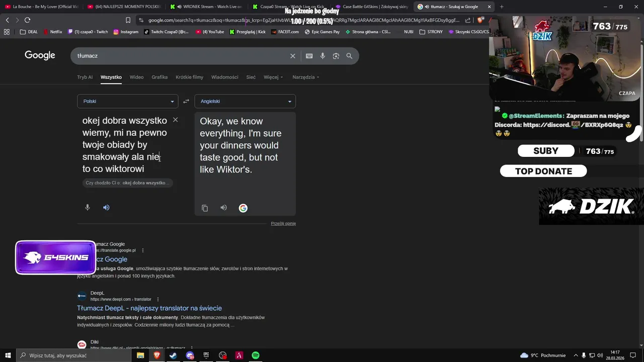This screenshot has height=362, width=644.
Task: Clear the Polish source text
Action: [x=175, y=120]
